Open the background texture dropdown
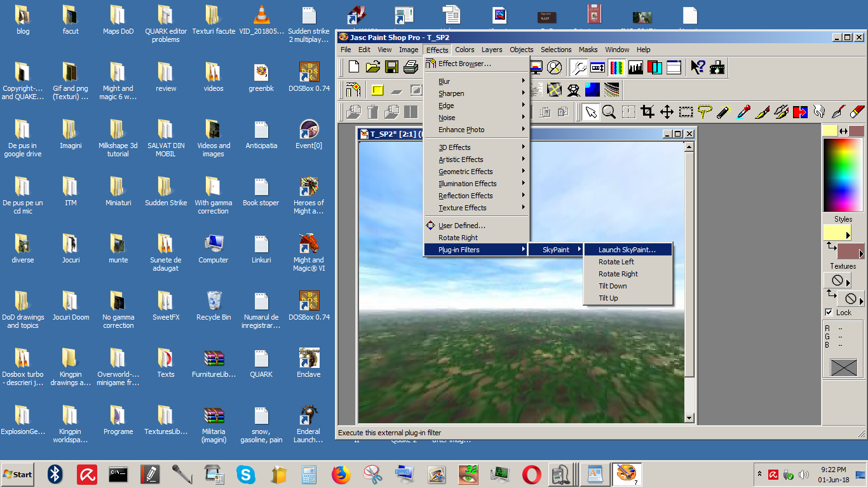 [x=851, y=298]
